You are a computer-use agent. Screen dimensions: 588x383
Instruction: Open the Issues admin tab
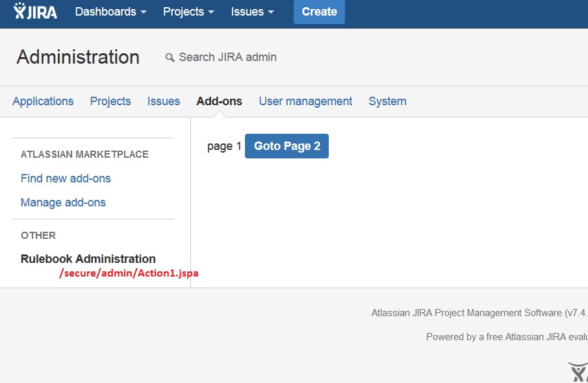click(x=164, y=101)
